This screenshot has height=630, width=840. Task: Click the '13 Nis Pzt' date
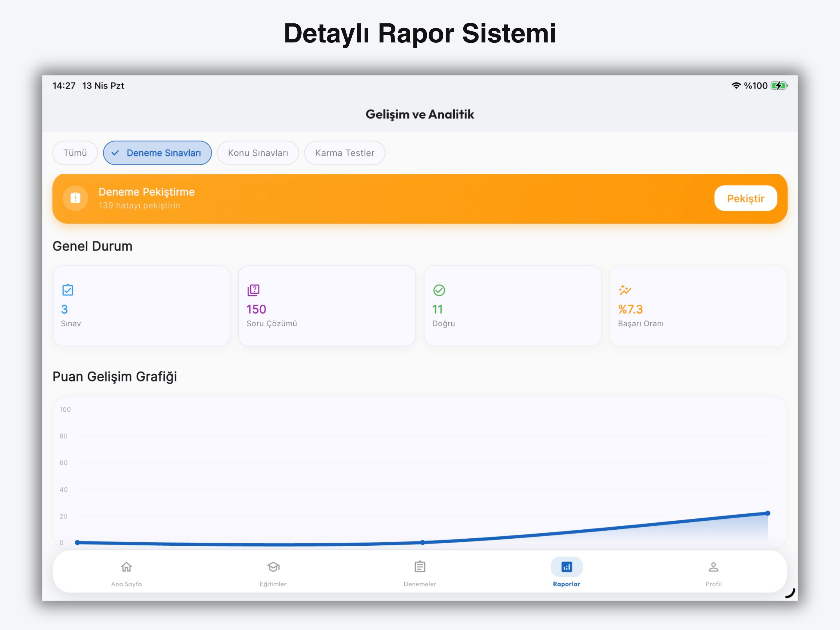(x=103, y=86)
